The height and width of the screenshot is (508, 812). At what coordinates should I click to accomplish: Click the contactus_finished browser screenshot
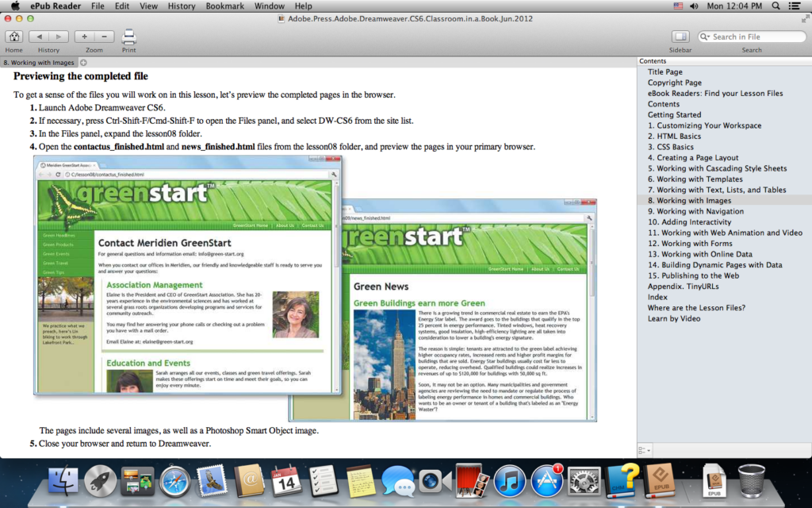[187, 275]
